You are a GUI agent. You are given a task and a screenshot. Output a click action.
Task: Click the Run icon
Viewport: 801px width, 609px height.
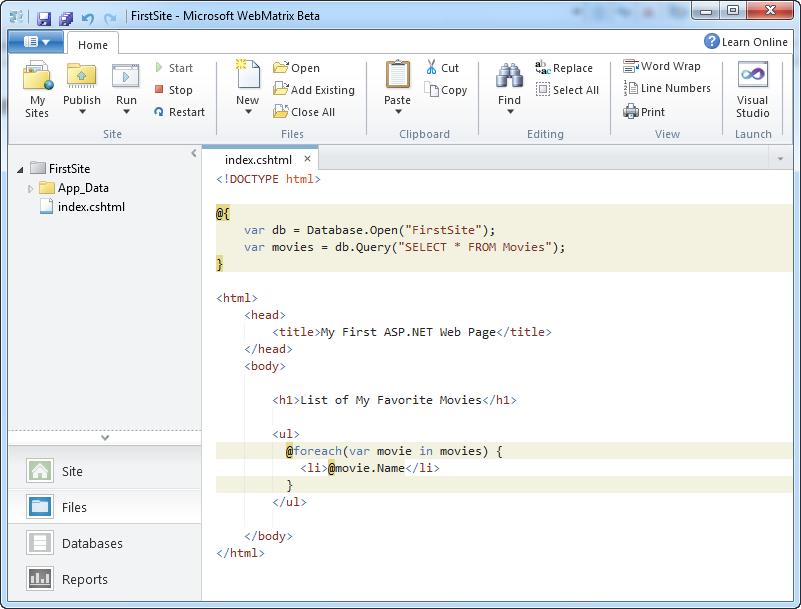coord(126,77)
